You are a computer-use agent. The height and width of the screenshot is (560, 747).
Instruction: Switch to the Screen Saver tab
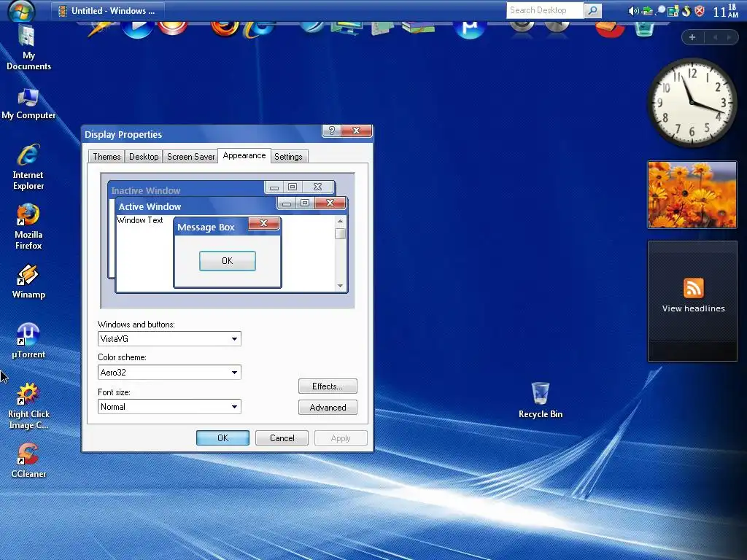(x=190, y=157)
